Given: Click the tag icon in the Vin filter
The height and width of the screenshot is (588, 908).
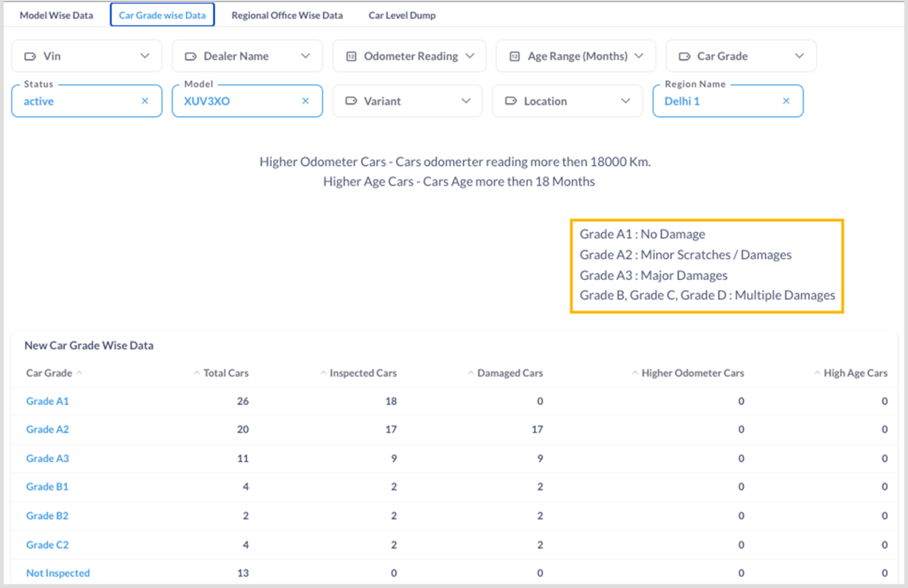Looking at the screenshot, I should (30, 56).
